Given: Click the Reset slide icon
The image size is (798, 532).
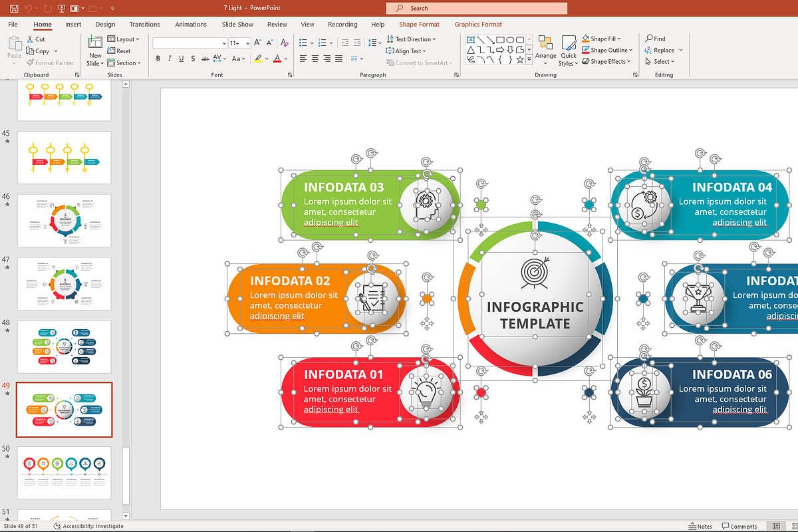Looking at the screenshot, I should tap(112, 51).
